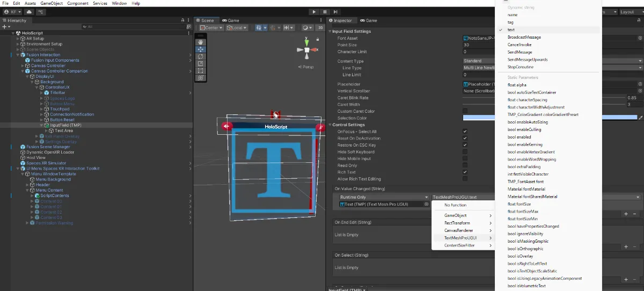
Task: Select the Rotate tool in scene toolbar
Action: click(201, 56)
